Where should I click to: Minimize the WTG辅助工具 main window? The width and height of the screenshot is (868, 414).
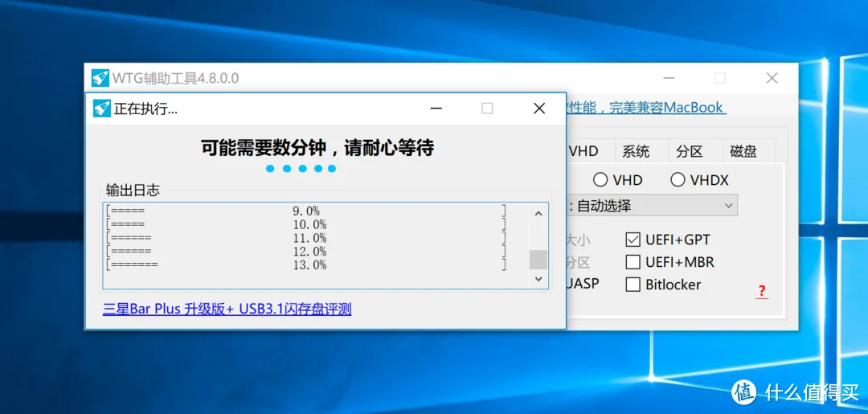coord(669,78)
